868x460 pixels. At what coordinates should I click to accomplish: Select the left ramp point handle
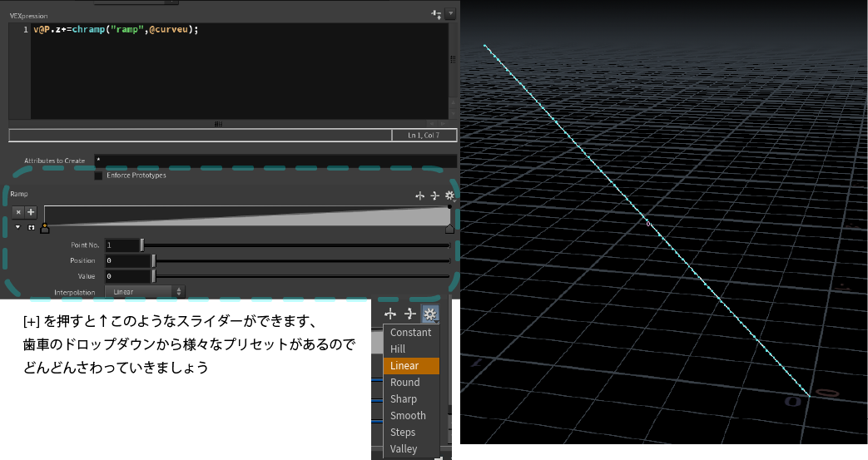pos(45,228)
